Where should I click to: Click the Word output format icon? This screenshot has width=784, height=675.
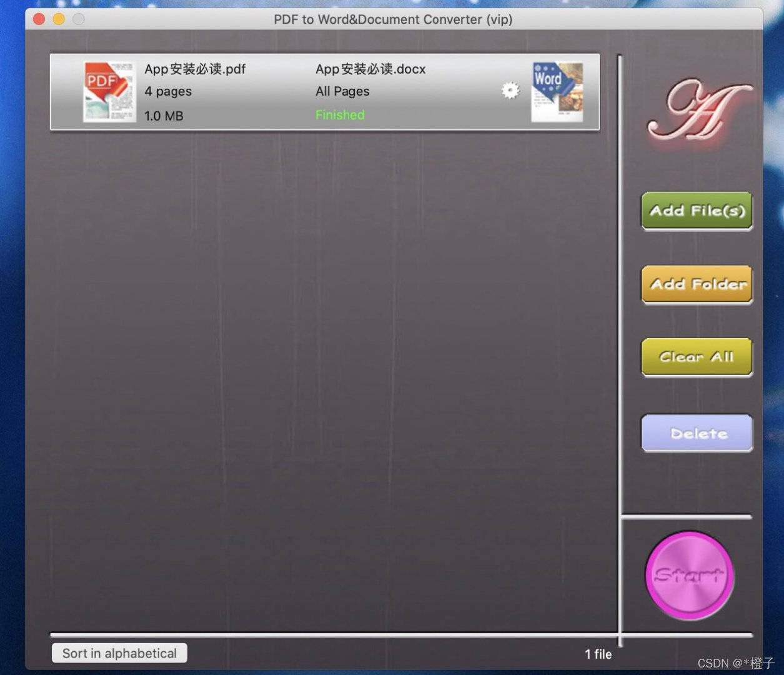tap(557, 92)
